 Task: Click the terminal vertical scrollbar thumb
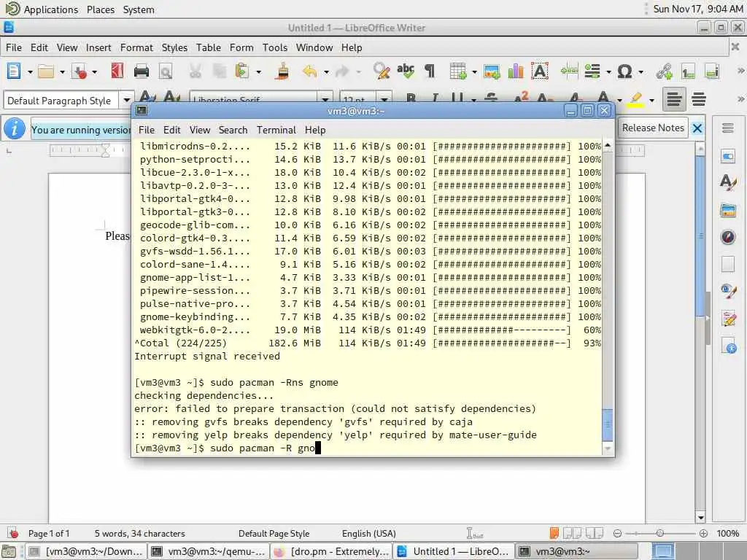point(608,424)
